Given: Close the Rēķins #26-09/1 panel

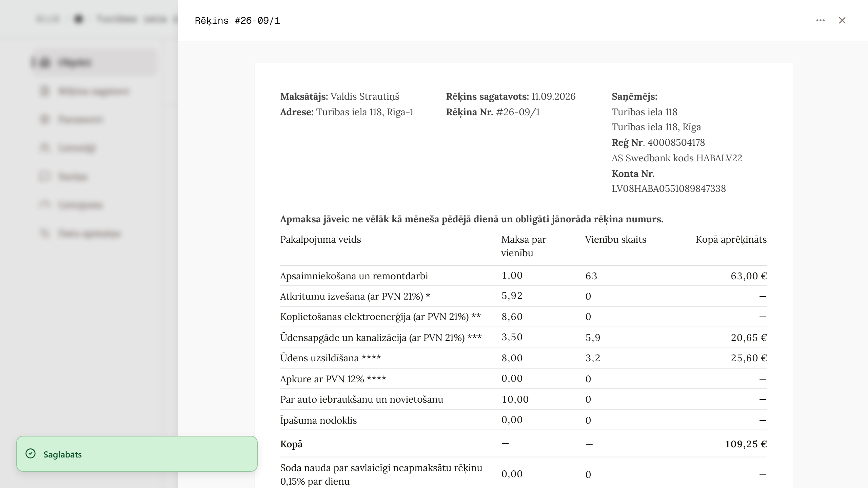Looking at the screenshot, I should click(x=842, y=20).
